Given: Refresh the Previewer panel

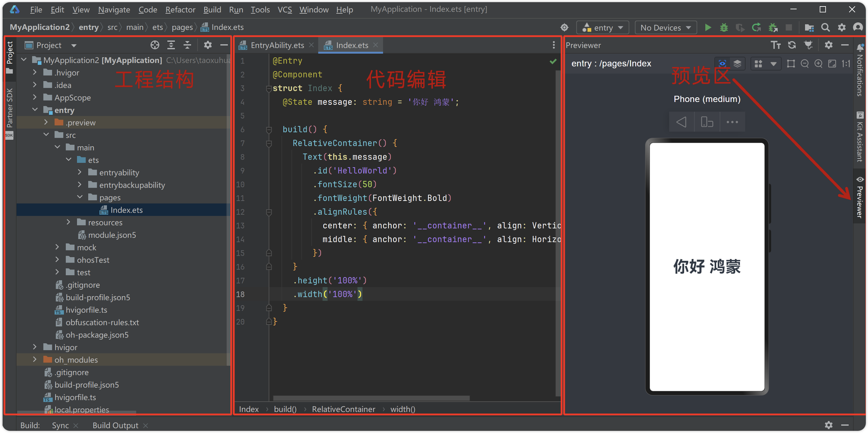Looking at the screenshot, I should point(792,45).
